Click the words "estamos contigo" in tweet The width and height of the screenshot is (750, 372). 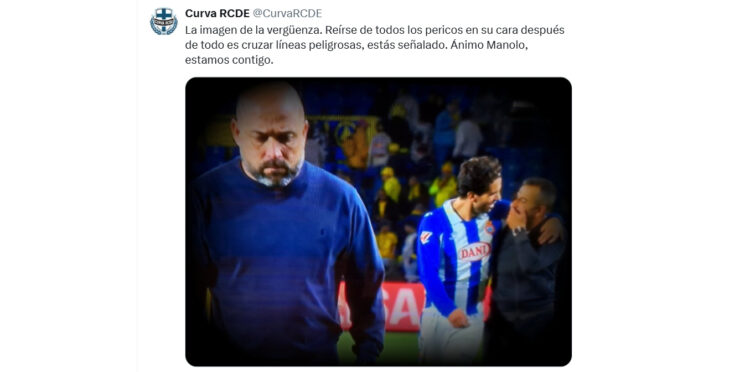229,61
